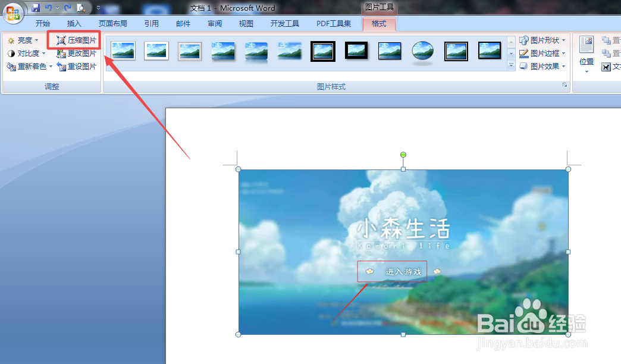Click text wrapping icon in arrange group
Viewport: 621px width, 364px height.
click(606, 67)
